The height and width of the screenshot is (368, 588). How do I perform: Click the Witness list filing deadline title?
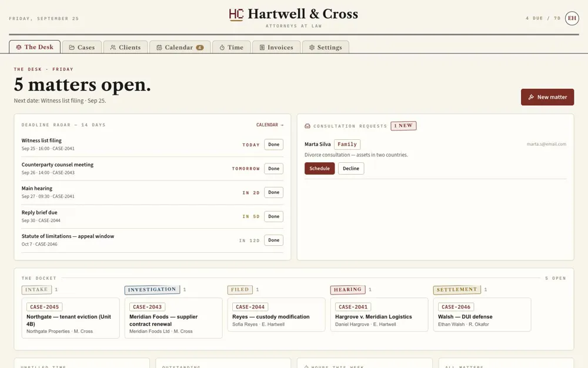tap(42, 140)
